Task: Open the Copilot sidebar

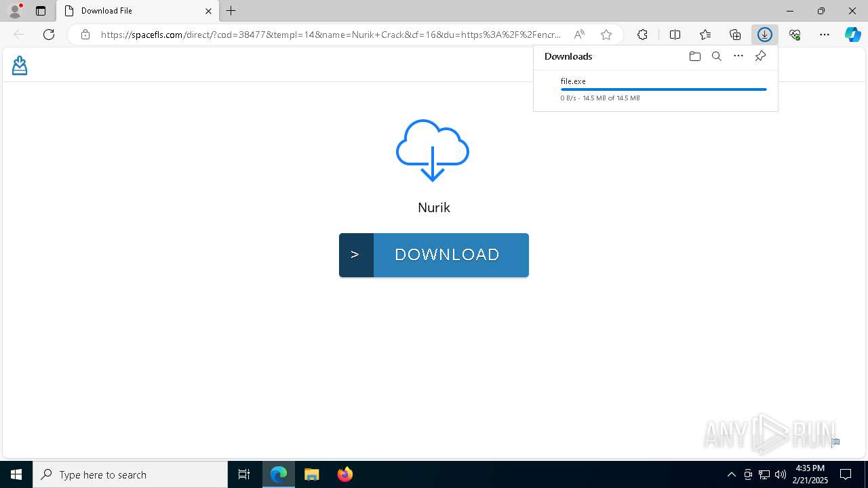Action: (852, 35)
